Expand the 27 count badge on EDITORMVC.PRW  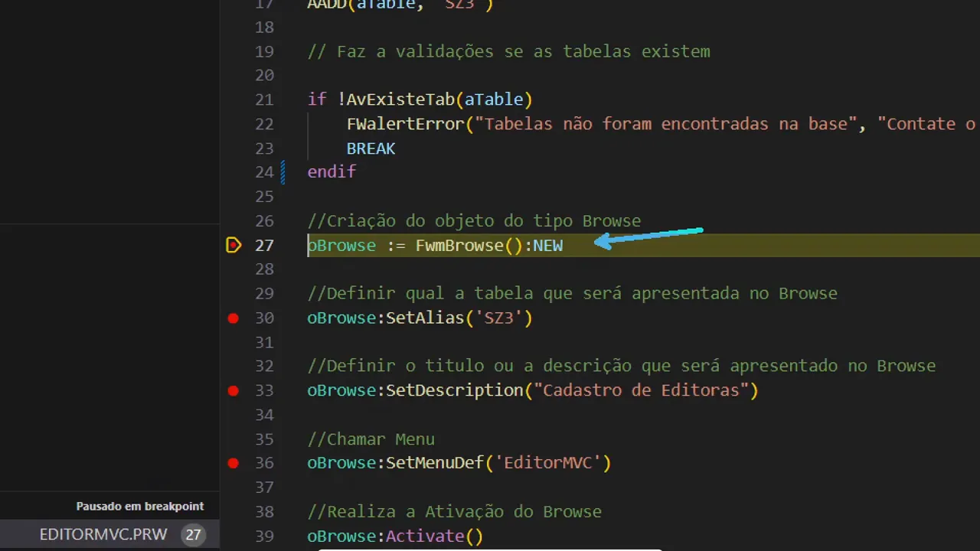click(194, 534)
